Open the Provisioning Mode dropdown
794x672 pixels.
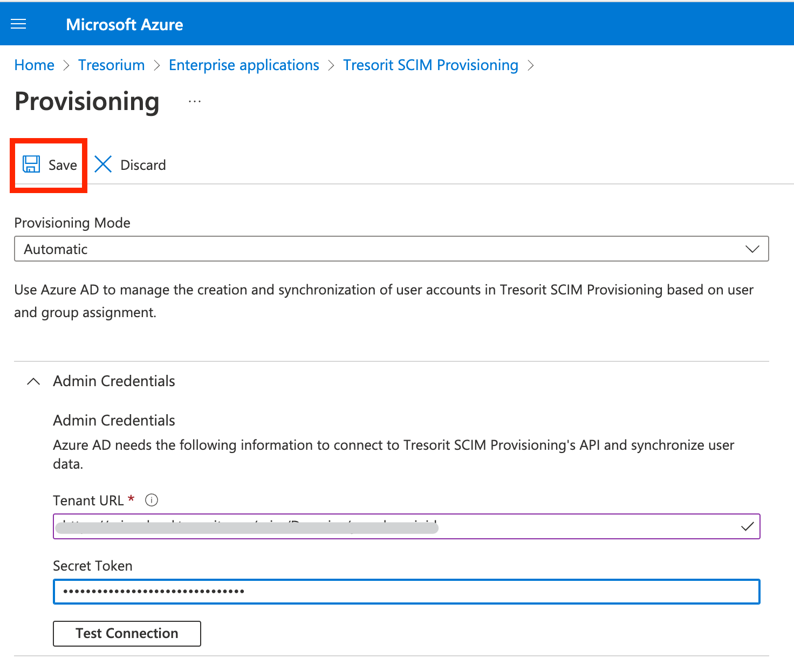click(x=392, y=249)
